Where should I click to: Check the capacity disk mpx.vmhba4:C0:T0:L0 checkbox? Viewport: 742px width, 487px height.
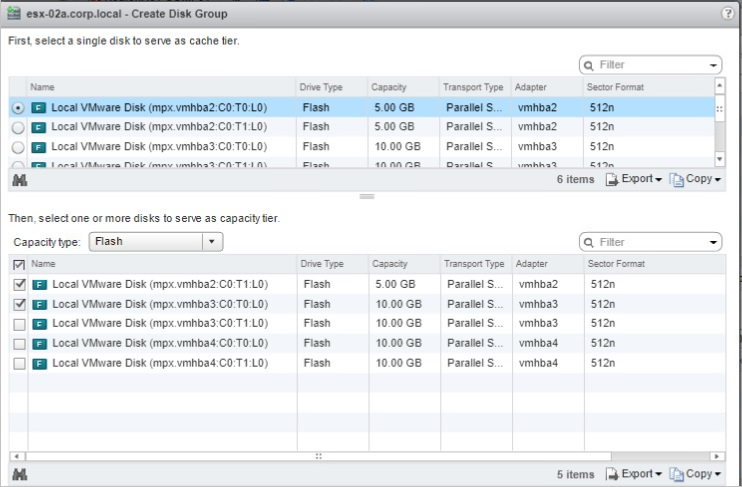coord(18,343)
